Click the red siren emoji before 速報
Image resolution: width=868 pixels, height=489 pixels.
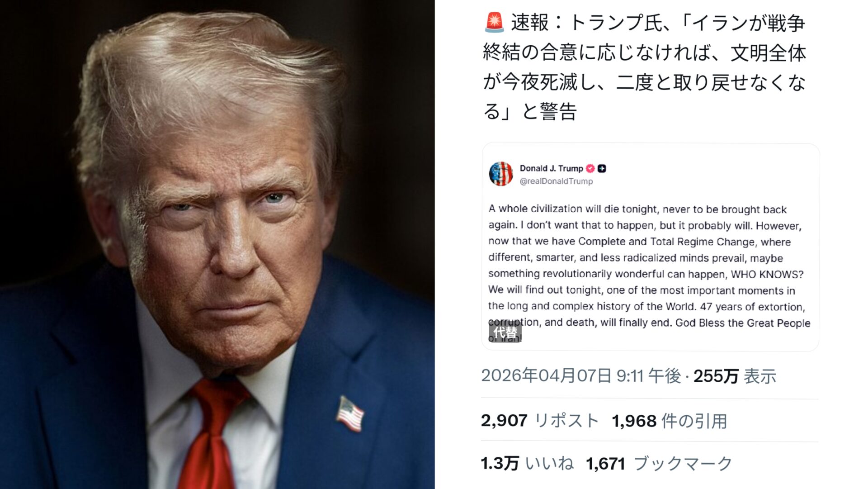(494, 23)
